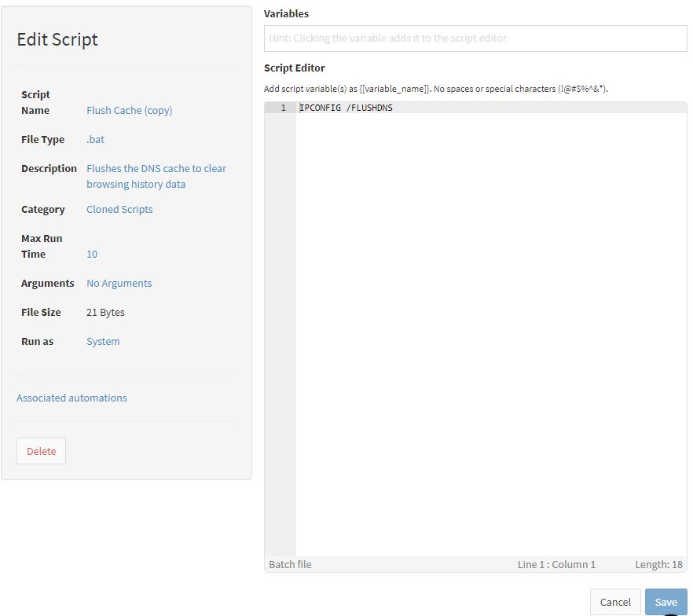Click the Category field label
693x616 pixels.
tap(43, 210)
